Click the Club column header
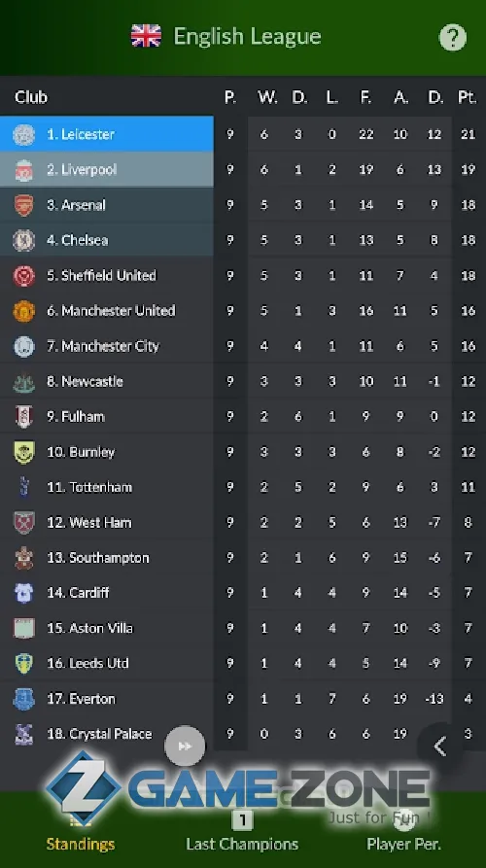 point(31,97)
